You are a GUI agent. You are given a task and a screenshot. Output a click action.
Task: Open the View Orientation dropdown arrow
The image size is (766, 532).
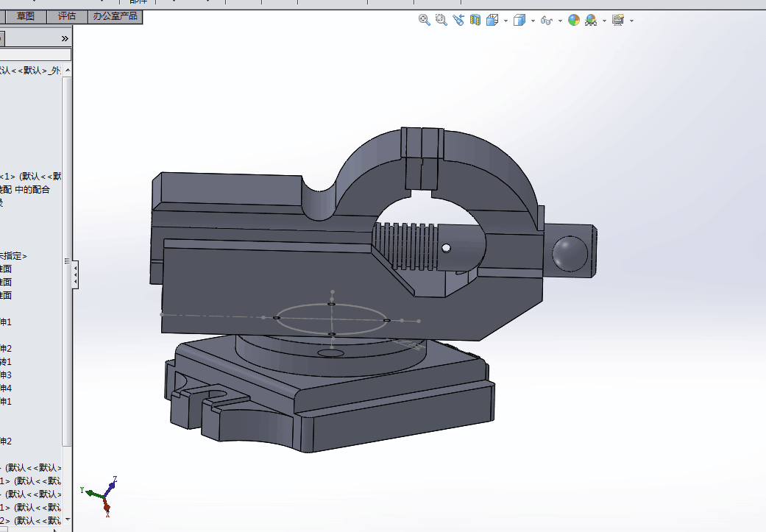click(x=506, y=21)
